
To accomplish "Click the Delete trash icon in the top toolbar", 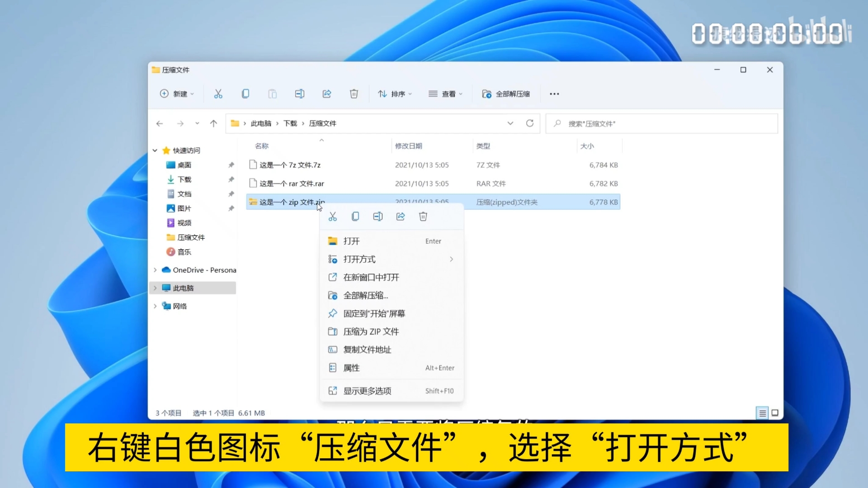I will [354, 94].
